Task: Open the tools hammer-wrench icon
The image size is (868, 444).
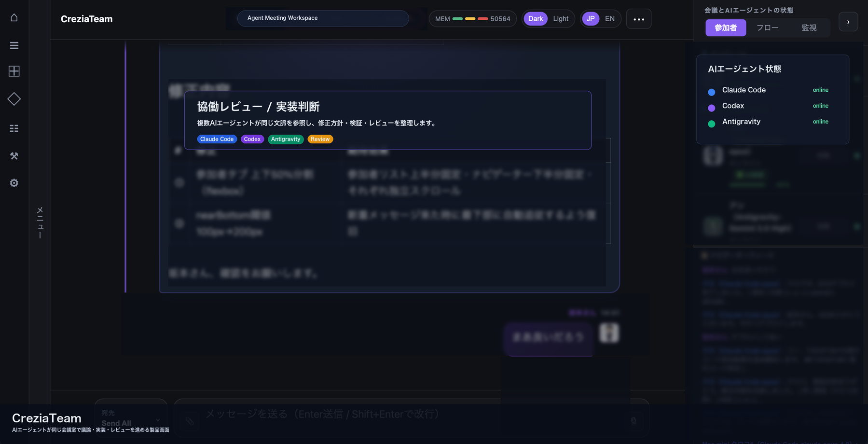Action: 14,156
